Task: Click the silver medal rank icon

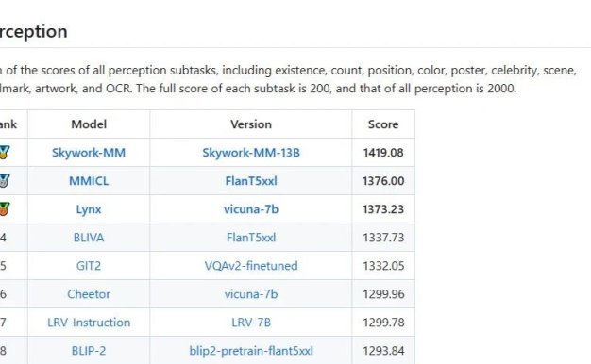Action: 4,181
